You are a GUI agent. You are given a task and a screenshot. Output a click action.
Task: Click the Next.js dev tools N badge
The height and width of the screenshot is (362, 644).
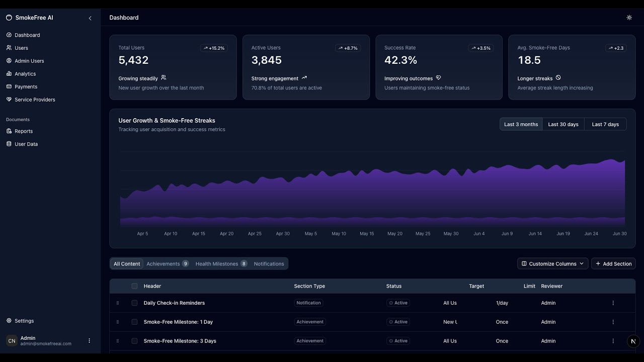click(633, 341)
